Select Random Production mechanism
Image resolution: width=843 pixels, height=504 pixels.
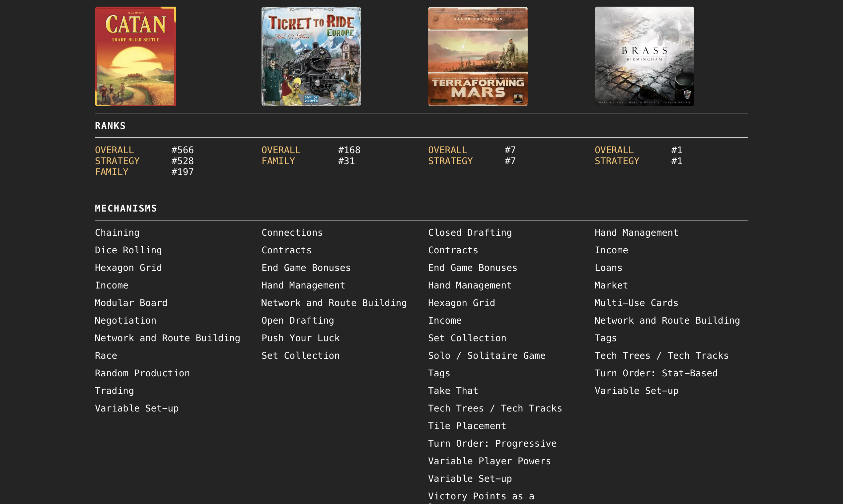pos(142,373)
